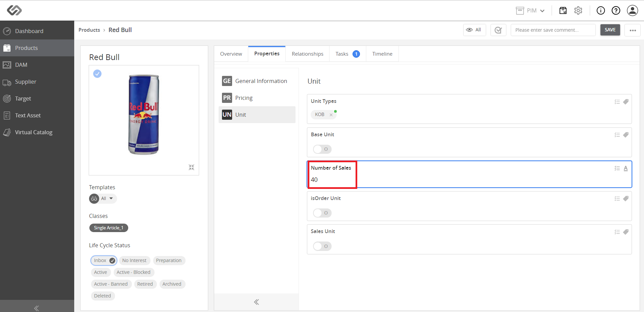The height and width of the screenshot is (312, 644).
Task: Click the tag icon in Sales Unit row
Action: pyautogui.click(x=626, y=232)
